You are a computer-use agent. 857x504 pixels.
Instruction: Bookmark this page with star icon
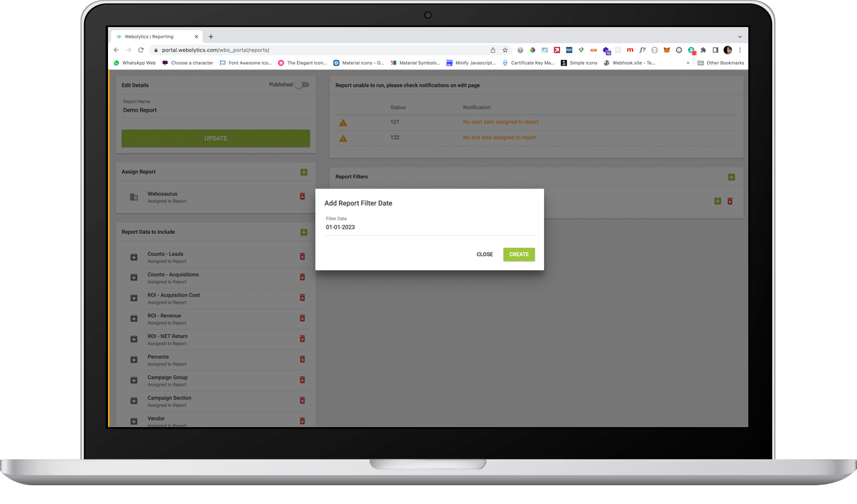tap(505, 50)
